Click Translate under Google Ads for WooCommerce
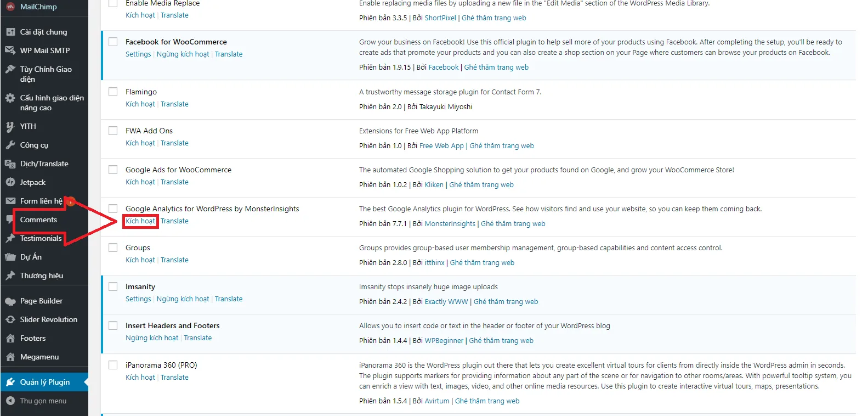 pyautogui.click(x=174, y=182)
